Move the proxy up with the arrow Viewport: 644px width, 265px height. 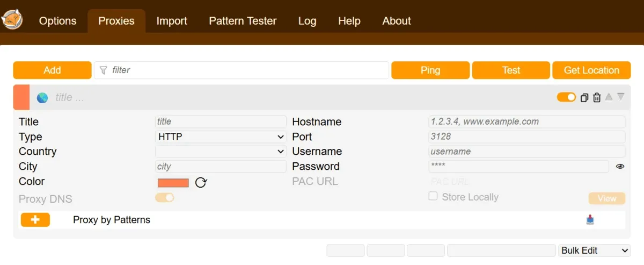(609, 97)
